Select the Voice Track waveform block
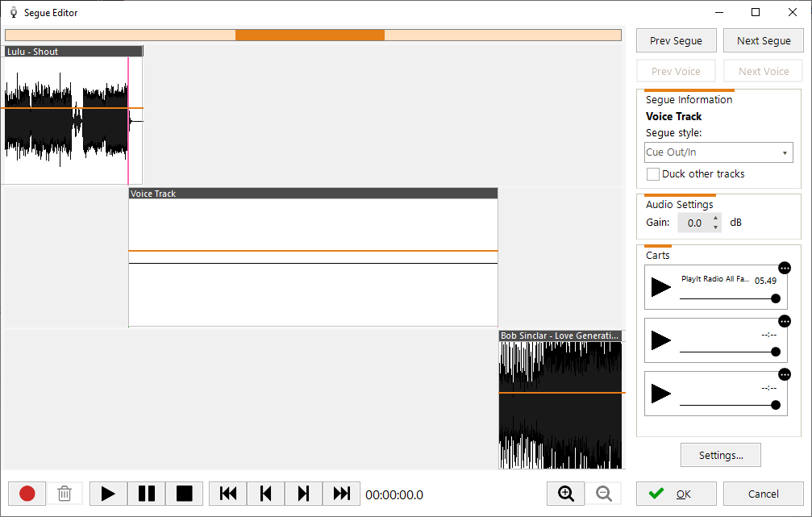The image size is (812, 517). pos(313,258)
